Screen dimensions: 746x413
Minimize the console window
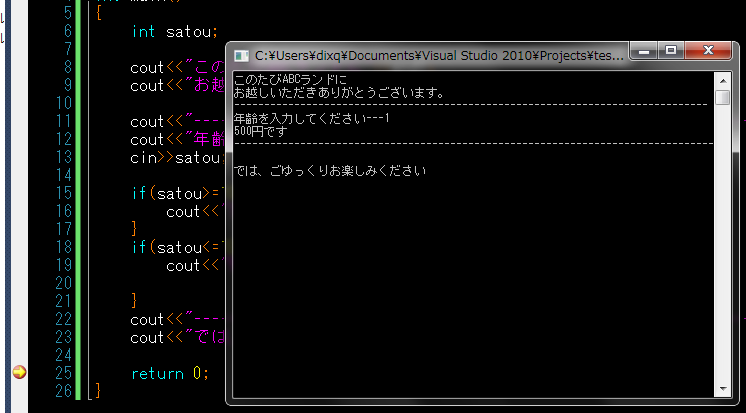(644, 50)
